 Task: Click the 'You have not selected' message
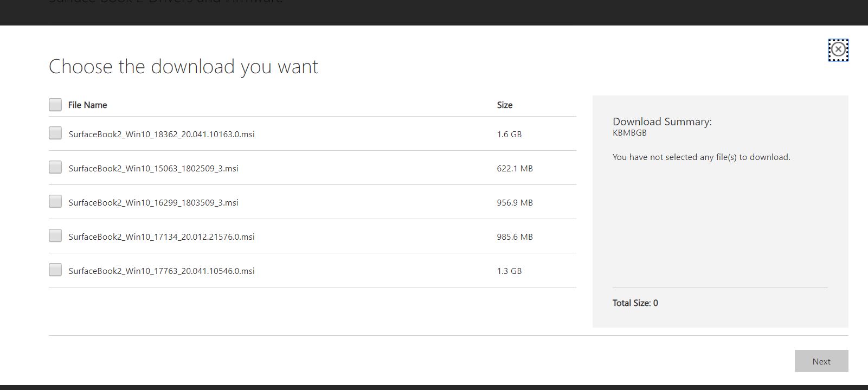click(x=702, y=157)
